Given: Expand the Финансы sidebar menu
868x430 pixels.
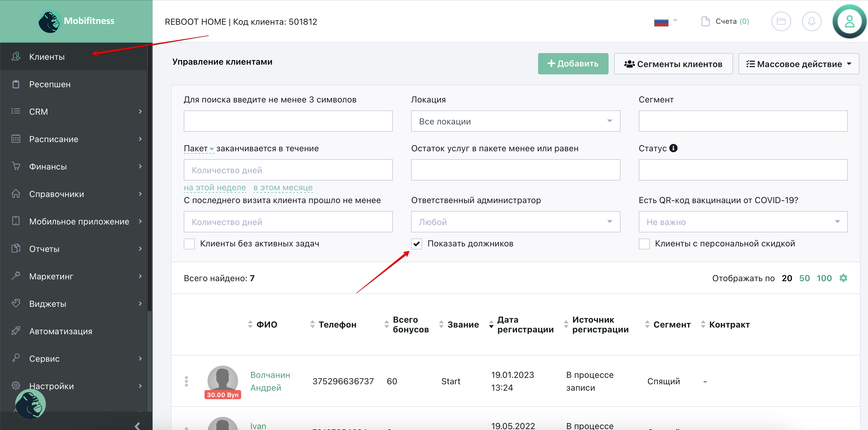Looking at the screenshot, I should pyautogui.click(x=48, y=166).
